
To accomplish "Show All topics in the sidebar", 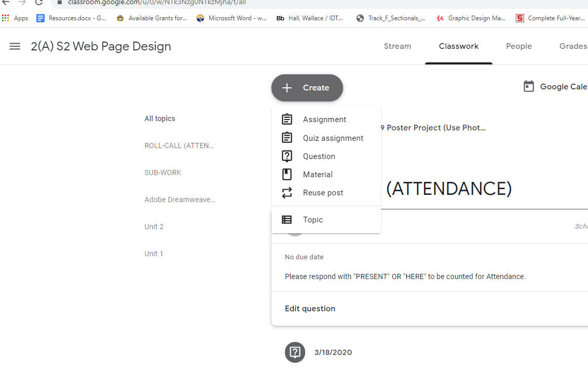I will [x=159, y=118].
